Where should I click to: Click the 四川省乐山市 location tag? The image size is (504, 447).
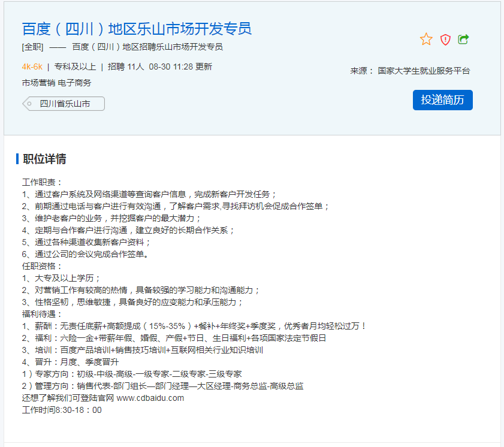(64, 104)
